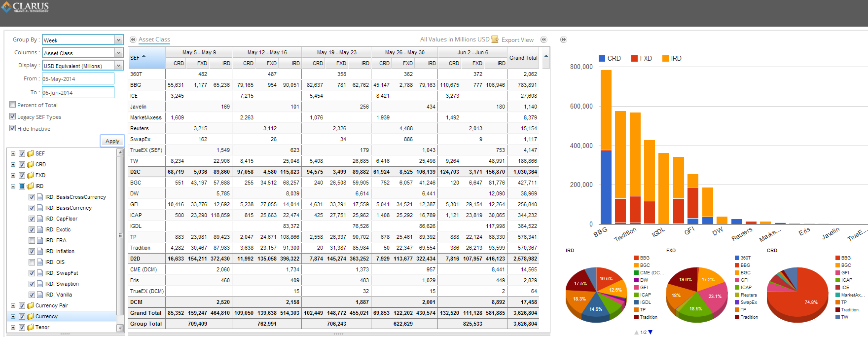Click the Export View folder icon
868x337 pixels.
pyautogui.click(x=495, y=39)
